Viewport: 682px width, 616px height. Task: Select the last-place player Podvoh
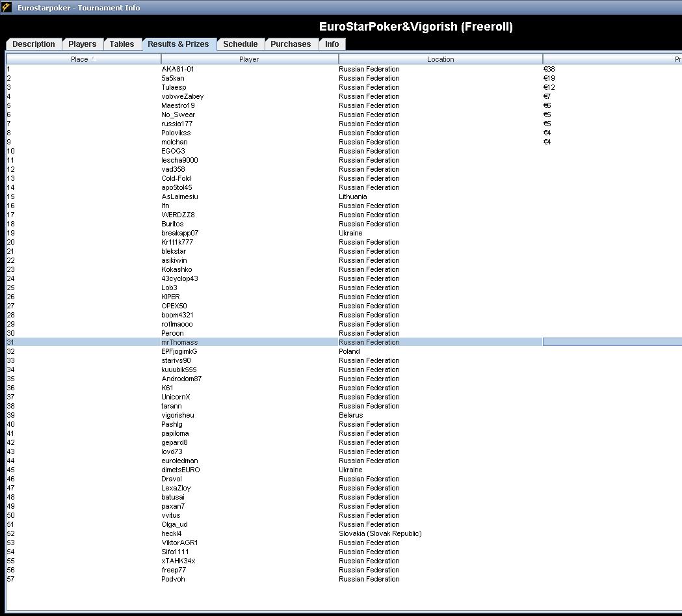(x=173, y=579)
